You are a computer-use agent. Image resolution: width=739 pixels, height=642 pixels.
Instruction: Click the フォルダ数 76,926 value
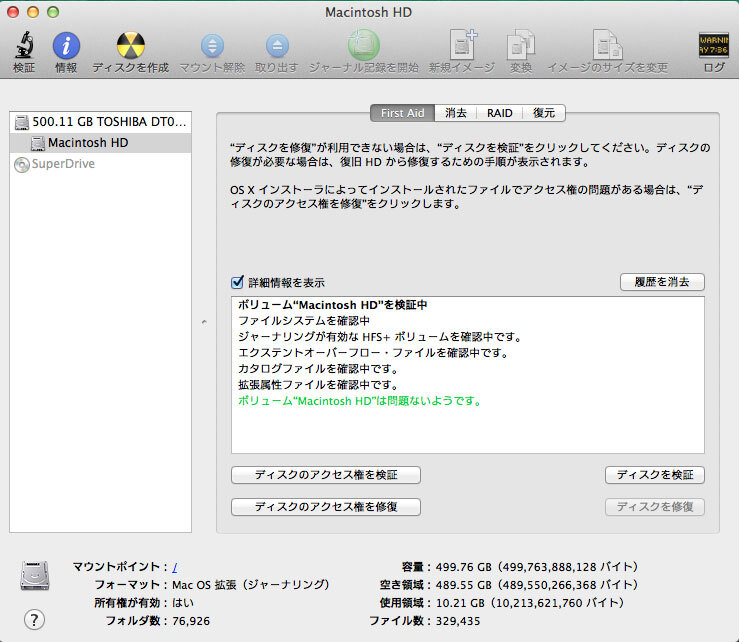pos(191,621)
